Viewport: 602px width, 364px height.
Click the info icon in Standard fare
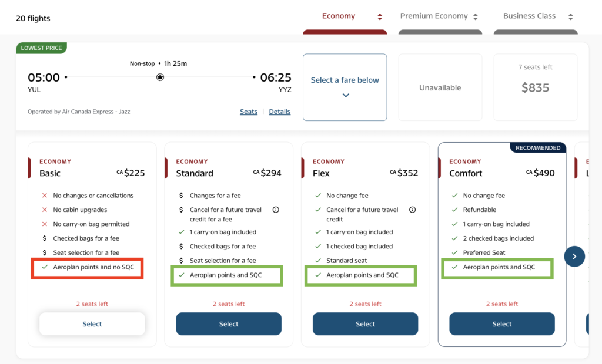[276, 210]
